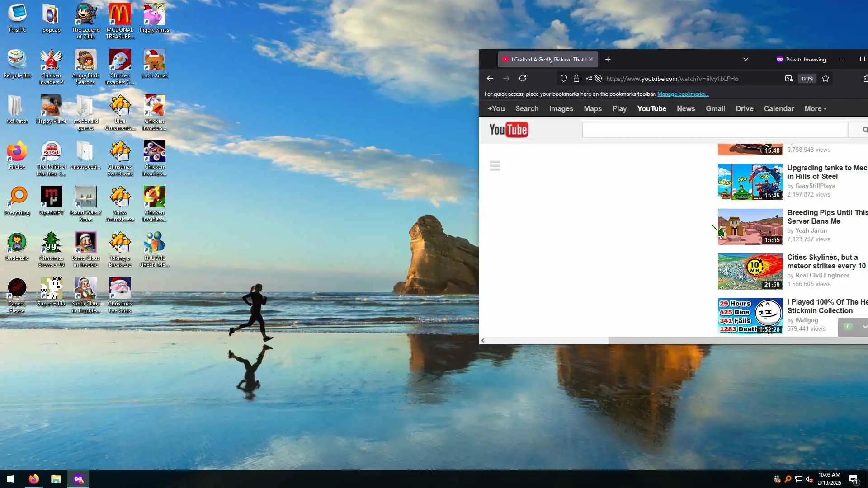This screenshot has width=868, height=488.
Task: Open the list all tabs chevron
Action: coord(745,59)
